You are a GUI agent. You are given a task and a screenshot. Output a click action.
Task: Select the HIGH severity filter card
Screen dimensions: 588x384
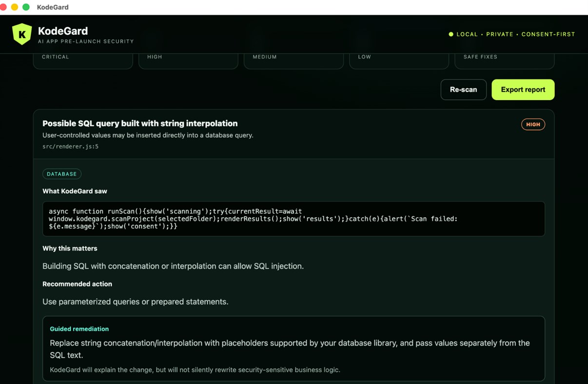click(x=188, y=61)
